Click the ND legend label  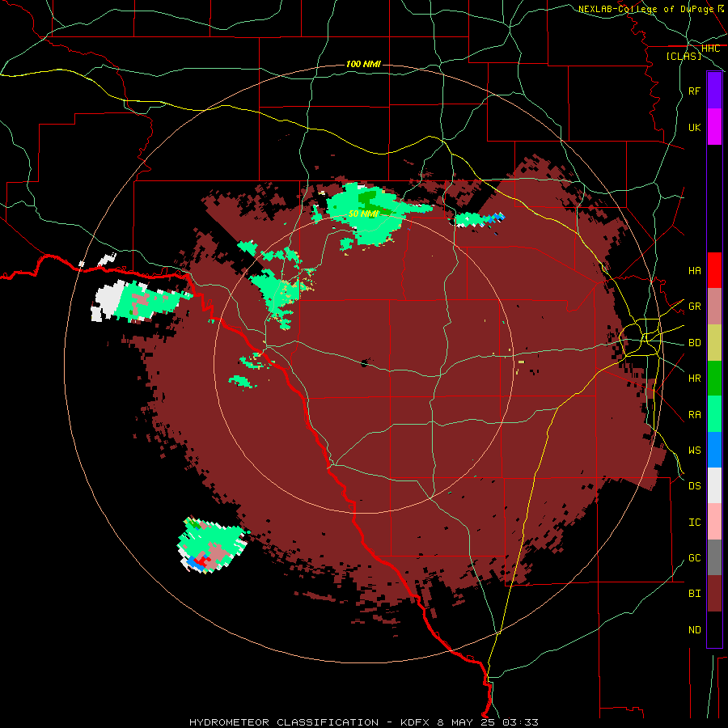695,629
